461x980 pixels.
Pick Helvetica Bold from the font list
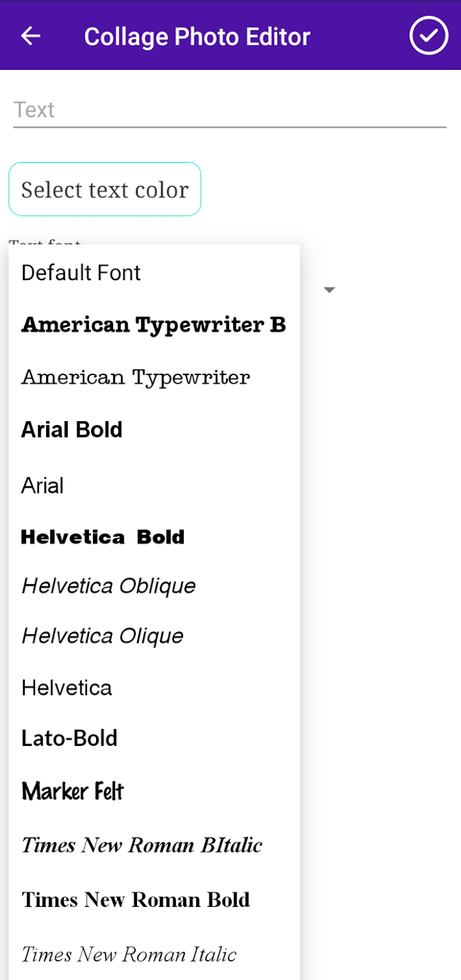click(x=154, y=537)
